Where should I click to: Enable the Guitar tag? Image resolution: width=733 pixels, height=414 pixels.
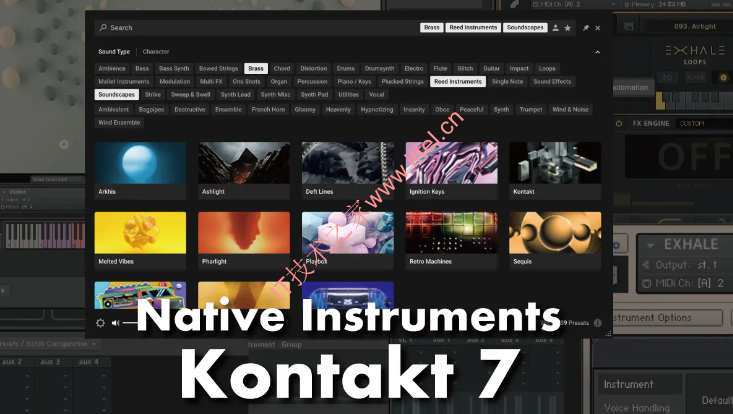(x=491, y=68)
